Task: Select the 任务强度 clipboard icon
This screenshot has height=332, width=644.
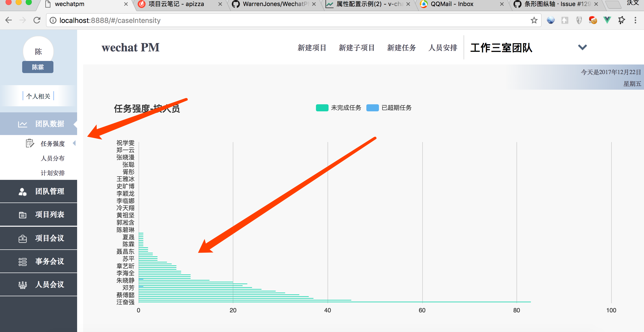Action: click(30, 143)
